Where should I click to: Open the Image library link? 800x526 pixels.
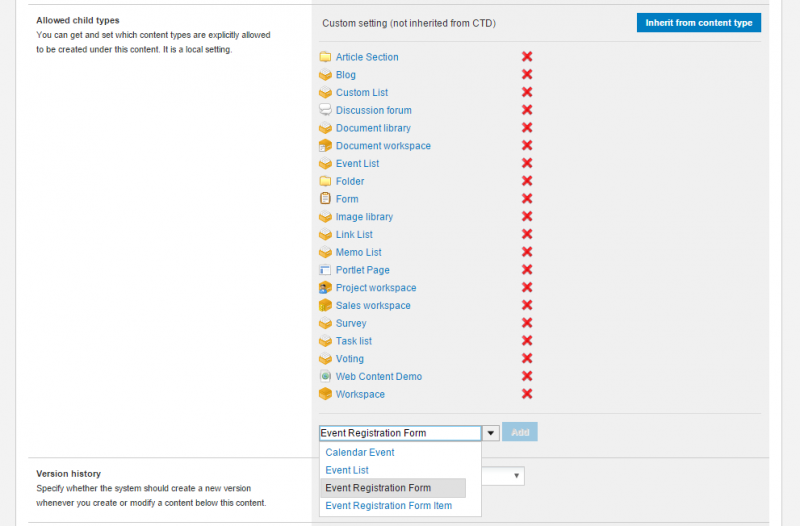point(364,217)
